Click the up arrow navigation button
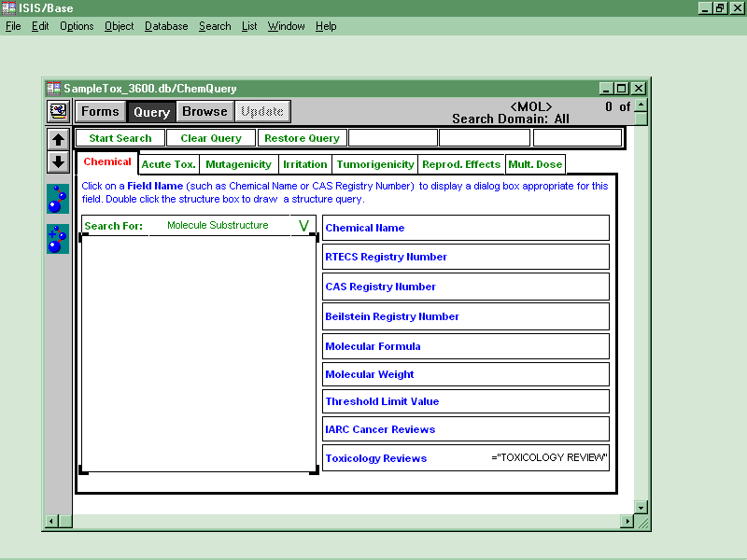This screenshot has height=560, width=747. pos(58,139)
